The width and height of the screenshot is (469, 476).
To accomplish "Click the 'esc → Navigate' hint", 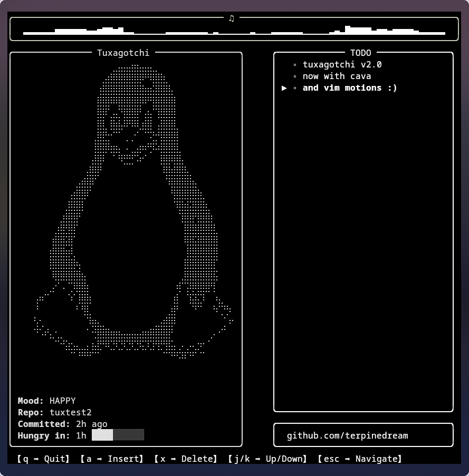I will coord(360,459).
